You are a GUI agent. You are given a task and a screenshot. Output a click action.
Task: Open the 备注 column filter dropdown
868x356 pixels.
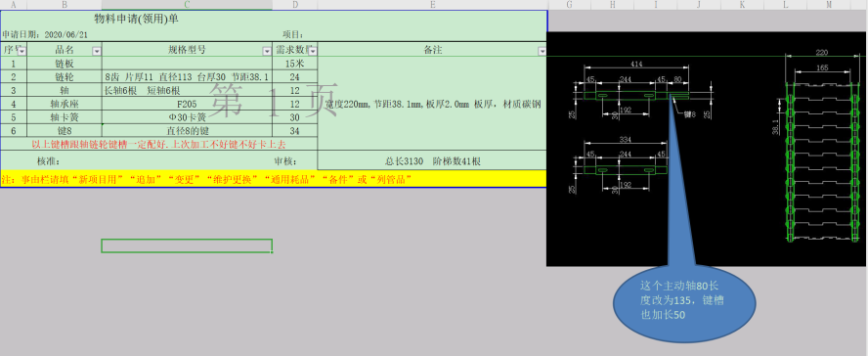[x=542, y=51]
